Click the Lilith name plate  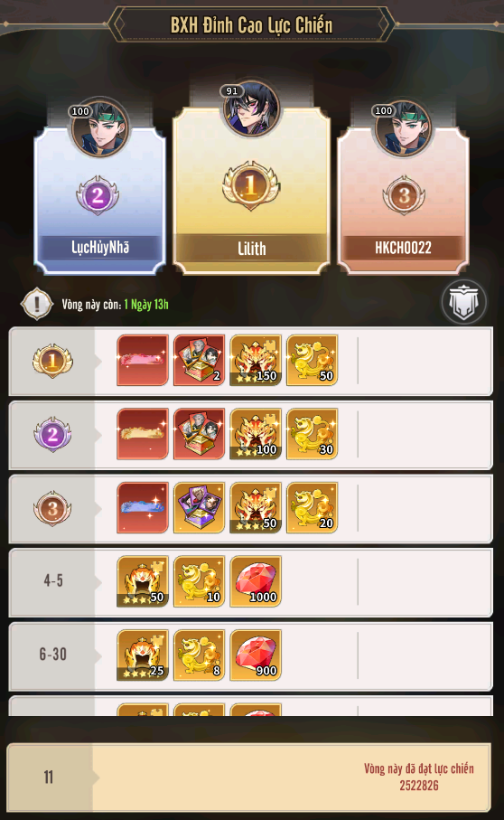pos(252,249)
